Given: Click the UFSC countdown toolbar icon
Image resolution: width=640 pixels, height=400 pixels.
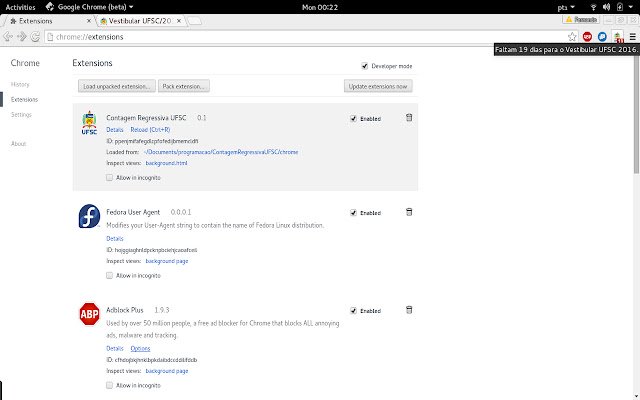Looking at the screenshot, I should (x=618, y=37).
